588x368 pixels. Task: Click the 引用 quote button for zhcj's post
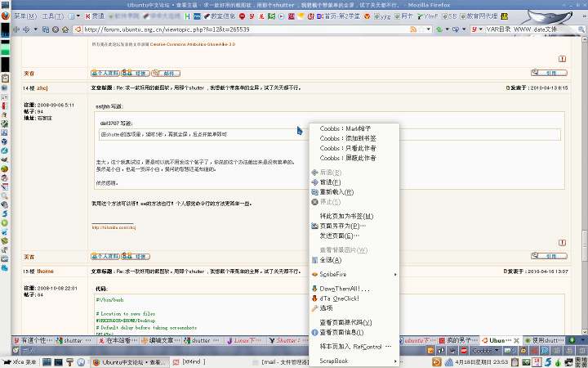(x=549, y=256)
